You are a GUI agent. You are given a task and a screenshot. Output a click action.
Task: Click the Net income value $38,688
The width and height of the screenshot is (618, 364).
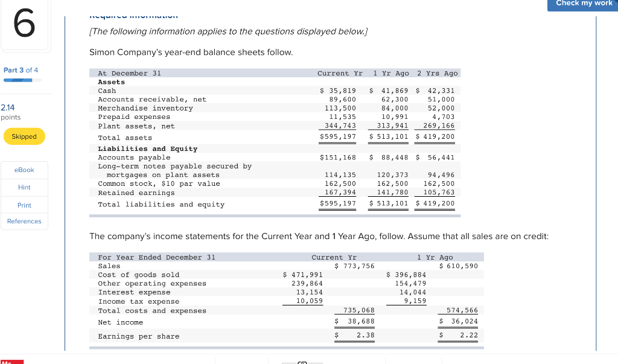pos(354,321)
